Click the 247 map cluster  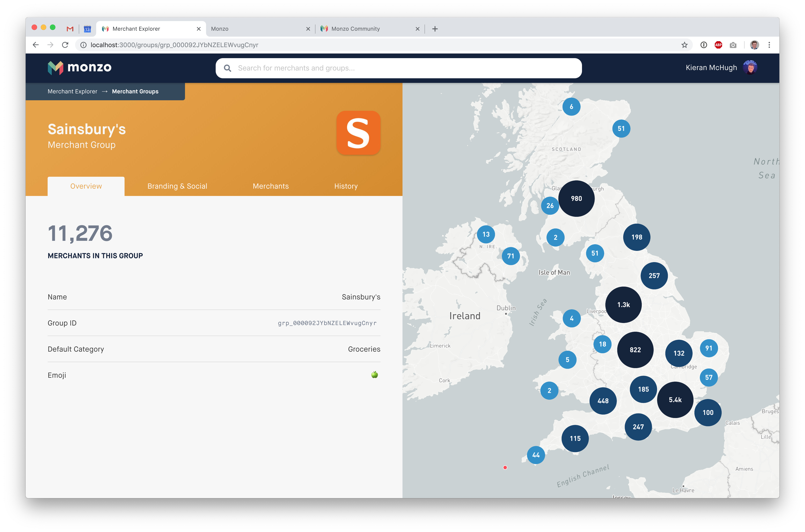point(638,427)
